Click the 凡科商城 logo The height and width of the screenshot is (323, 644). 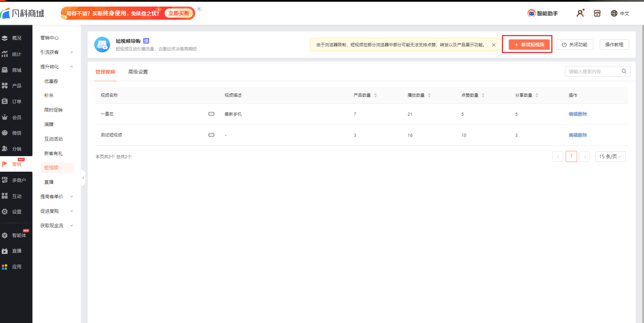tap(23, 13)
